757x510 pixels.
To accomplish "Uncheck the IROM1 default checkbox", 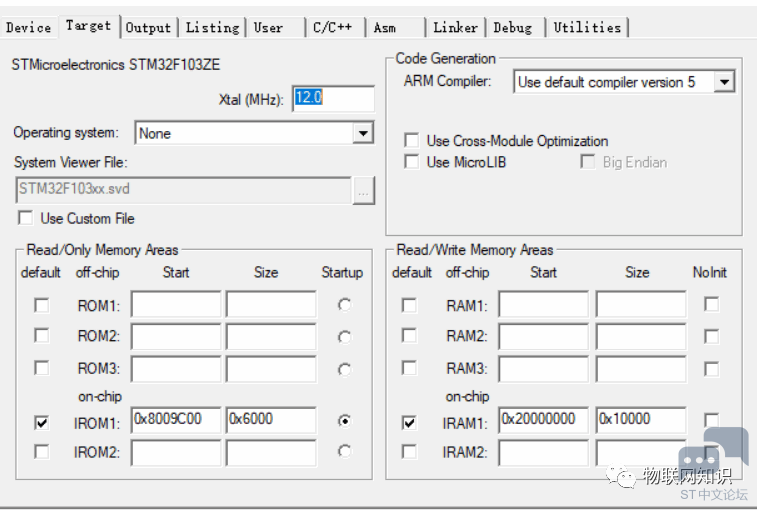I will [x=42, y=423].
